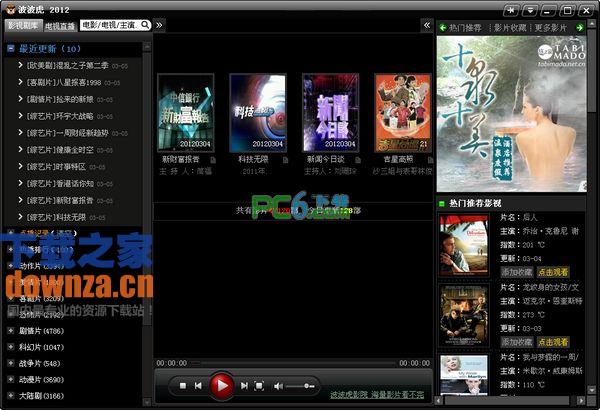This screenshot has width=600, height=410.
Task: Open the 热门推荐 tab
Action: coord(465,28)
